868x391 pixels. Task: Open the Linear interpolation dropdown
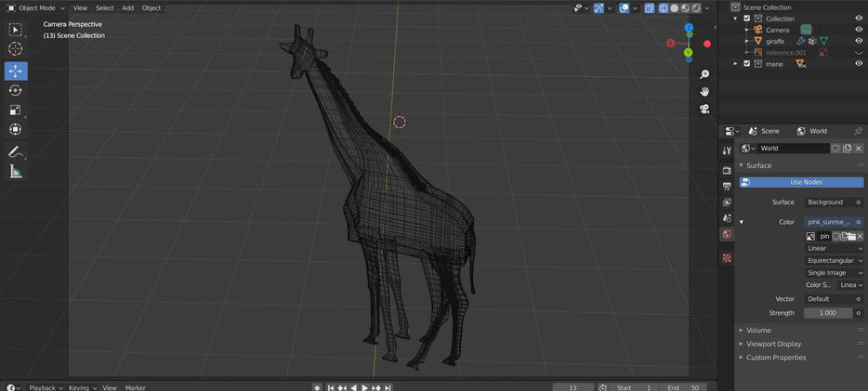click(x=834, y=248)
